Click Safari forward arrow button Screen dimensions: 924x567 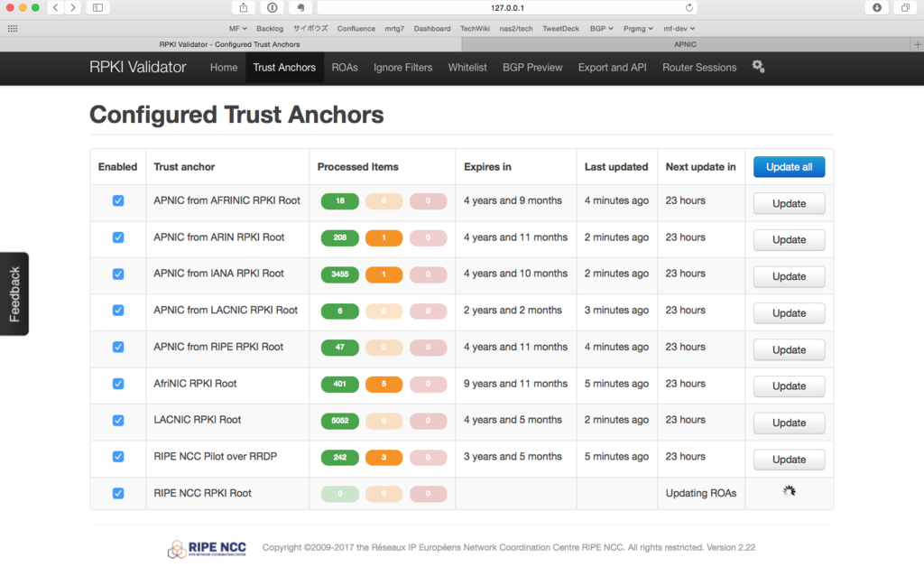click(72, 7)
